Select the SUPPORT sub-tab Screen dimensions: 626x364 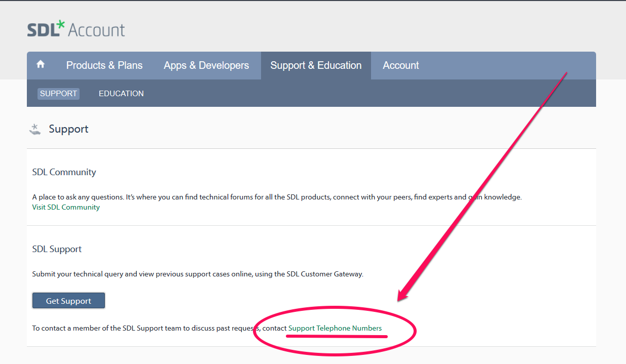point(58,93)
